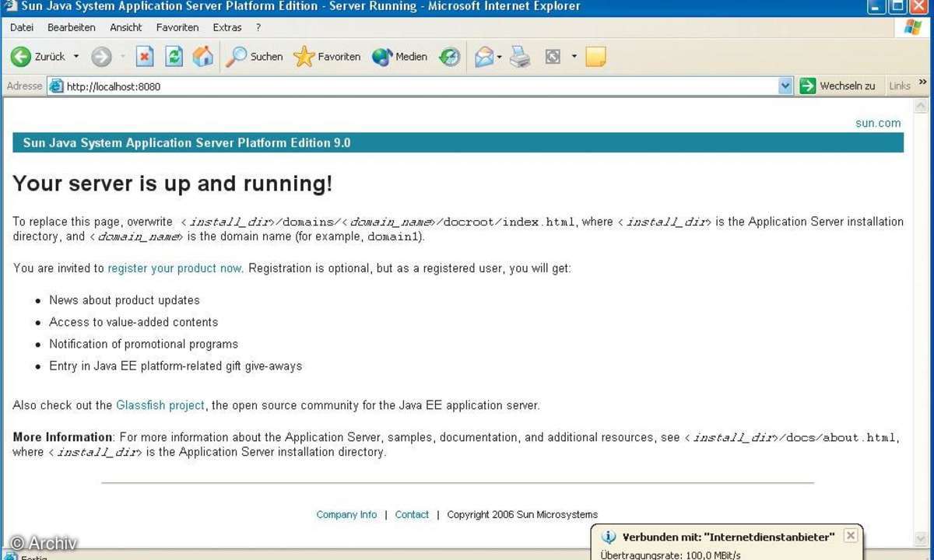Open the Favoriten toolbar button
934x560 pixels.
click(x=327, y=57)
